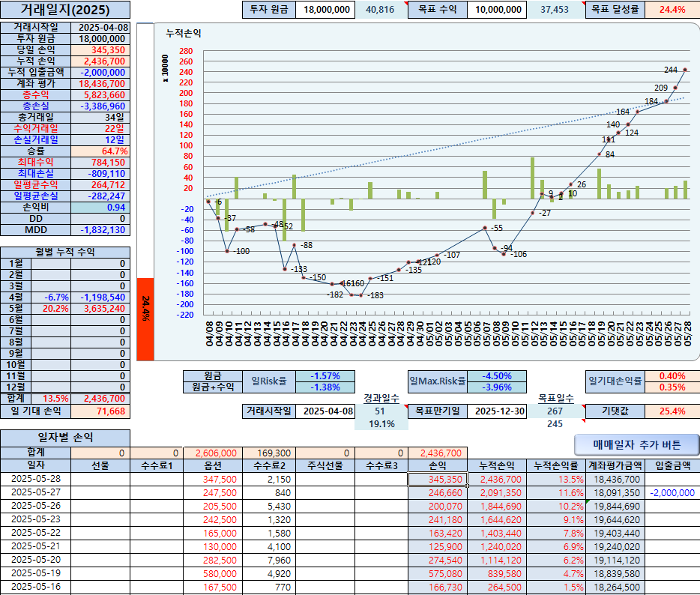
Task: Click the 누적손익 value 1,844,690
Action: click(497, 506)
